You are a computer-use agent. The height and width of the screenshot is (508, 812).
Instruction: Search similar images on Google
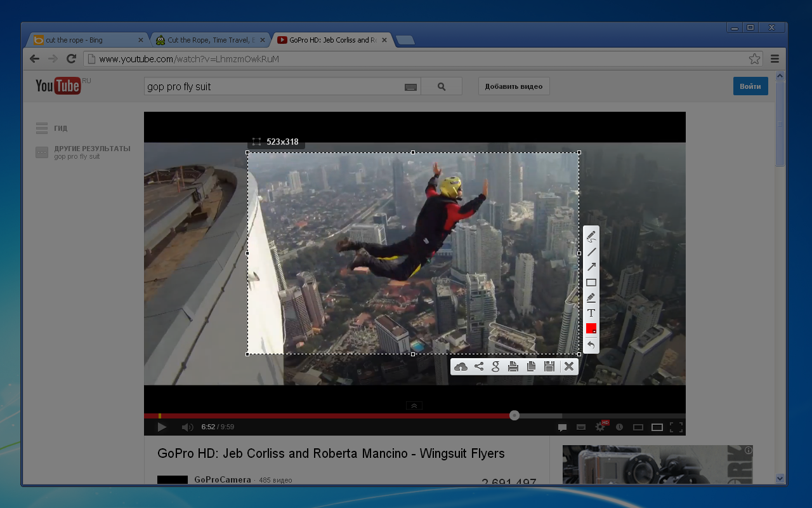coord(496,366)
